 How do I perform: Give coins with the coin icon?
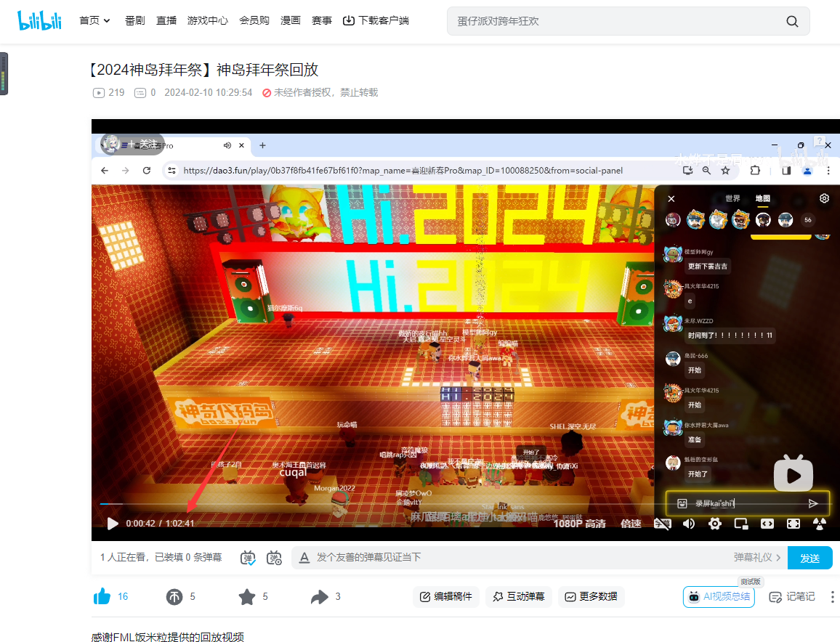[174, 596]
